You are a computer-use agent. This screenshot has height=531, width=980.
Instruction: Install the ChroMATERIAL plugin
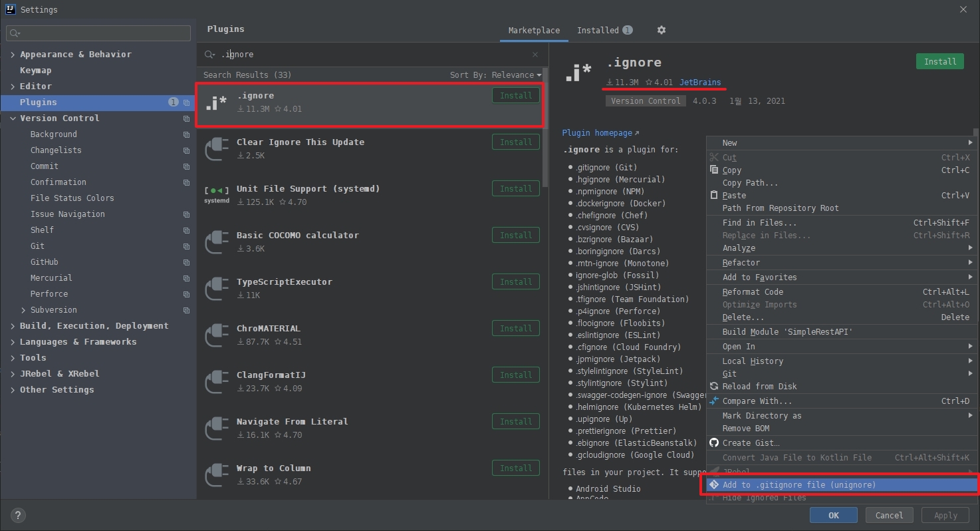[x=516, y=329]
